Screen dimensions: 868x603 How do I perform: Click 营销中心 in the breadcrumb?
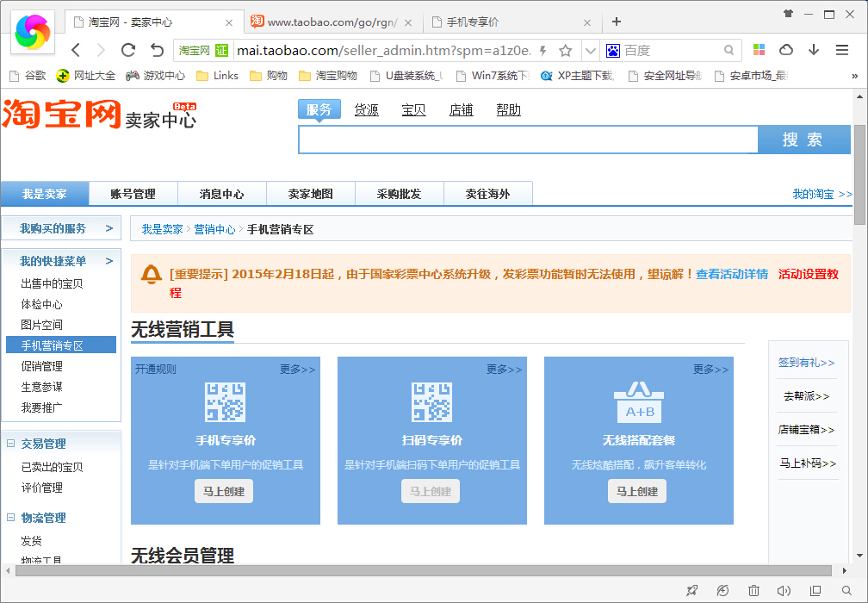point(214,229)
